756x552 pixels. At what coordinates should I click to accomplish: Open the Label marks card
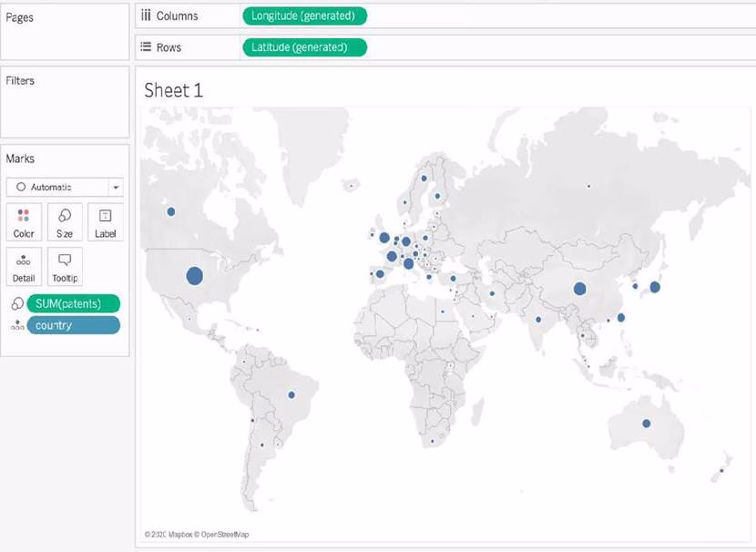click(x=106, y=221)
